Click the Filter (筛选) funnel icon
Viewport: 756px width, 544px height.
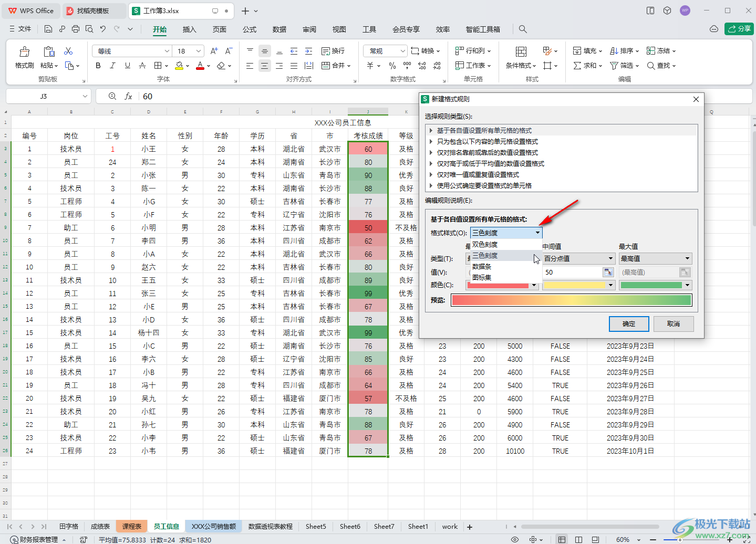pyautogui.click(x=614, y=66)
